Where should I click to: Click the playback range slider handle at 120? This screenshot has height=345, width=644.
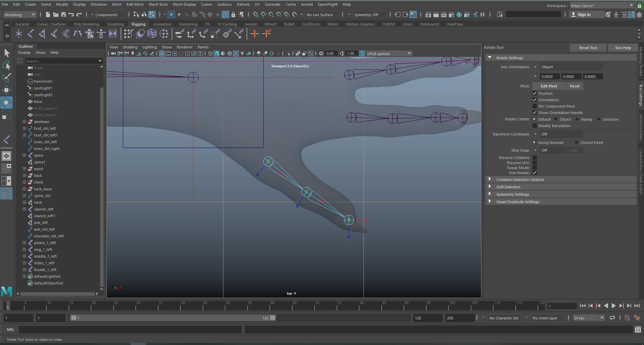273,318
